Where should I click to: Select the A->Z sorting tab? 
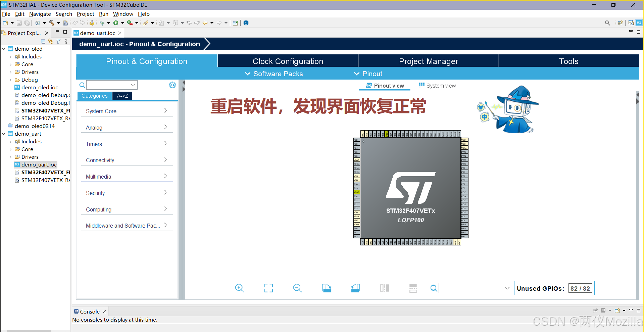tap(122, 96)
